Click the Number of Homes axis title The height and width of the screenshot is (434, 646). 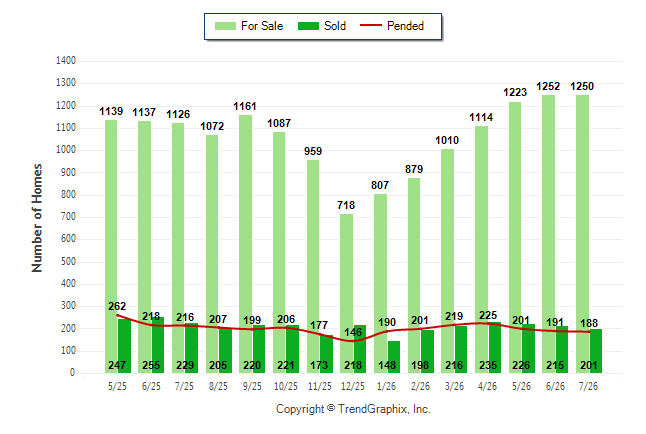[37, 218]
